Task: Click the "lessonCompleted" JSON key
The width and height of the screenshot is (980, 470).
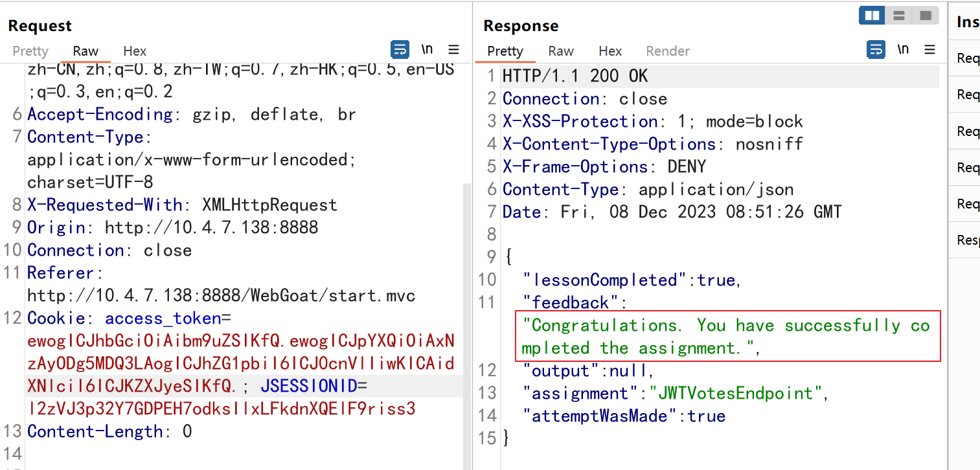Action: [x=606, y=280]
